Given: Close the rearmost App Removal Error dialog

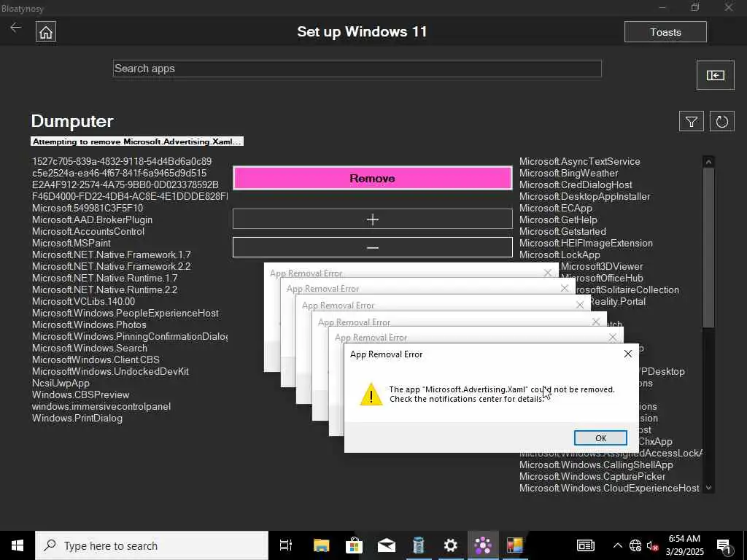Looking at the screenshot, I should tap(548, 273).
